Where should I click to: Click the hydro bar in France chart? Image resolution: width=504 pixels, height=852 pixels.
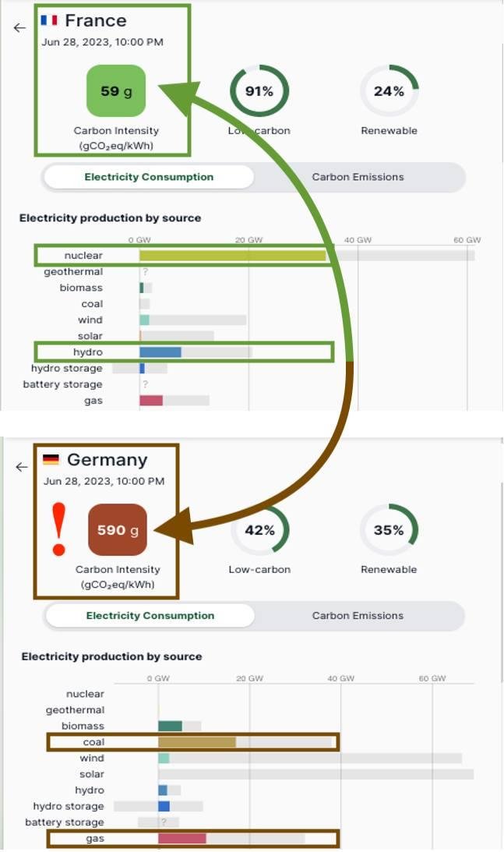pyautogui.click(x=160, y=352)
